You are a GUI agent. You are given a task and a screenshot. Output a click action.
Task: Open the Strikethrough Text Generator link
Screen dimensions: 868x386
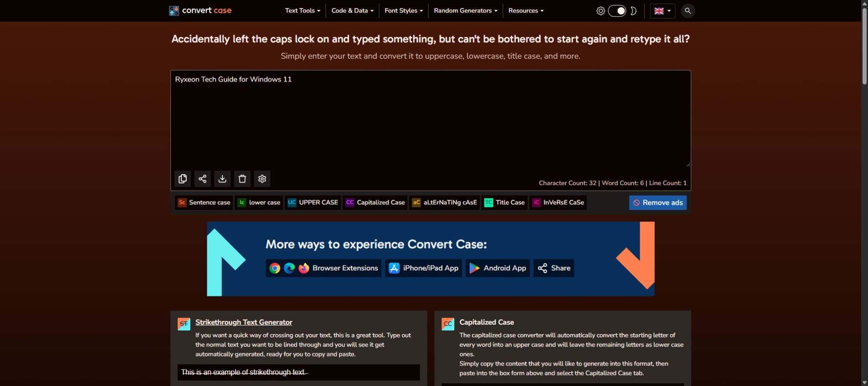(x=244, y=322)
